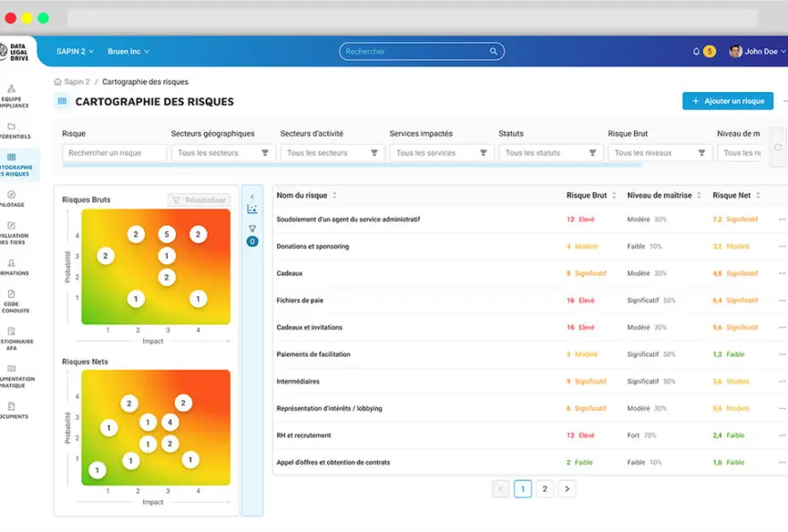
Task: Open the Cadeaux et invitations risk
Action: coord(309,328)
